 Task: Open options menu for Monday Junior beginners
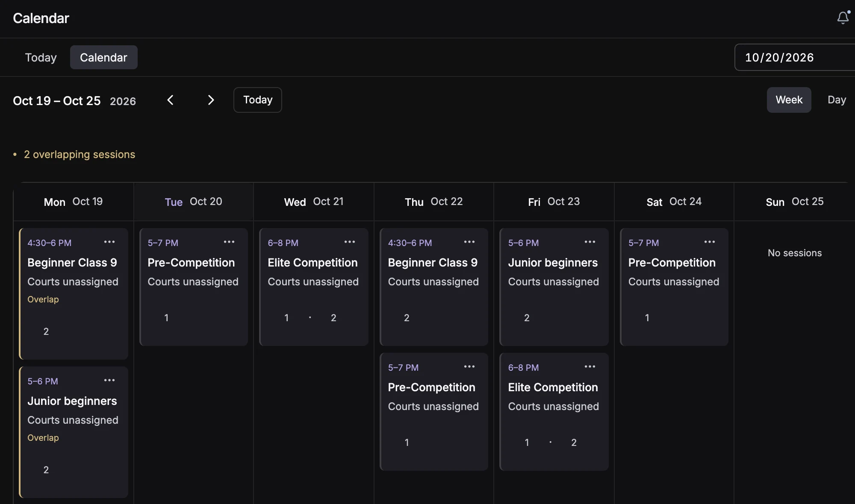[109, 380]
